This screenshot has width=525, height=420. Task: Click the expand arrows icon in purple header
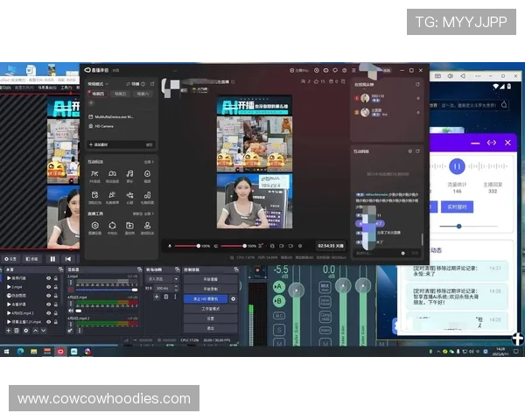click(492, 143)
